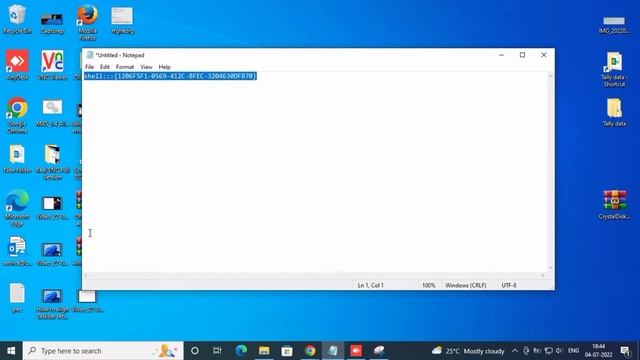
Task: Click the Windows (CRLF) status entry
Action: [x=466, y=285]
